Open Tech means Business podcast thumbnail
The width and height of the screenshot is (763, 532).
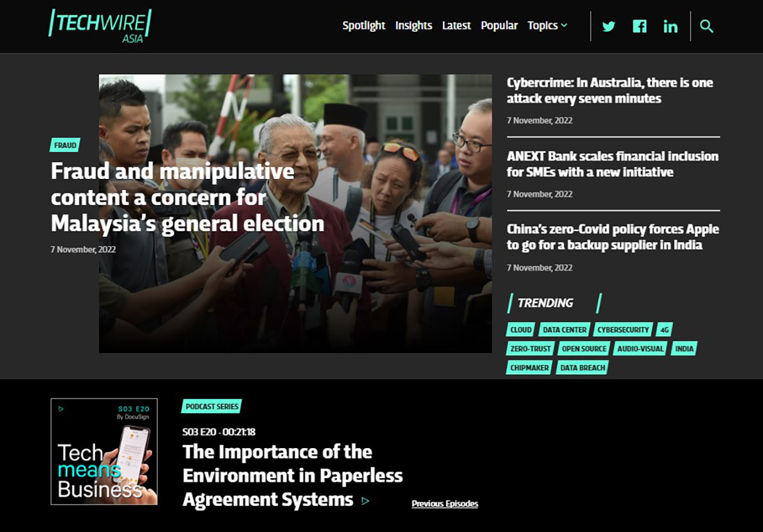(x=104, y=452)
